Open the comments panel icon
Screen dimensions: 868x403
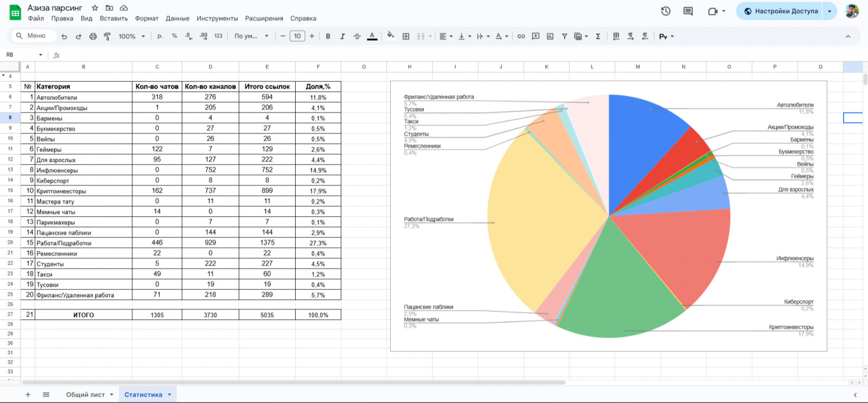coord(688,11)
